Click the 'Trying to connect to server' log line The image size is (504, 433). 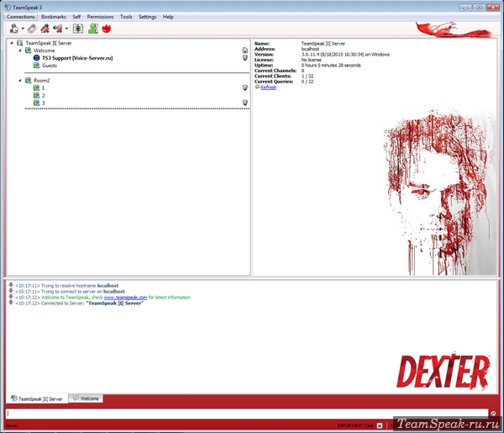click(x=70, y=292)
